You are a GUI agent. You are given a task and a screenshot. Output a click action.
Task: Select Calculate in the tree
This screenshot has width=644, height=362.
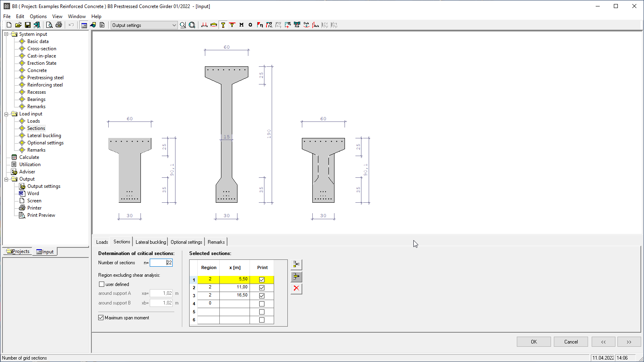coord(29,157)
